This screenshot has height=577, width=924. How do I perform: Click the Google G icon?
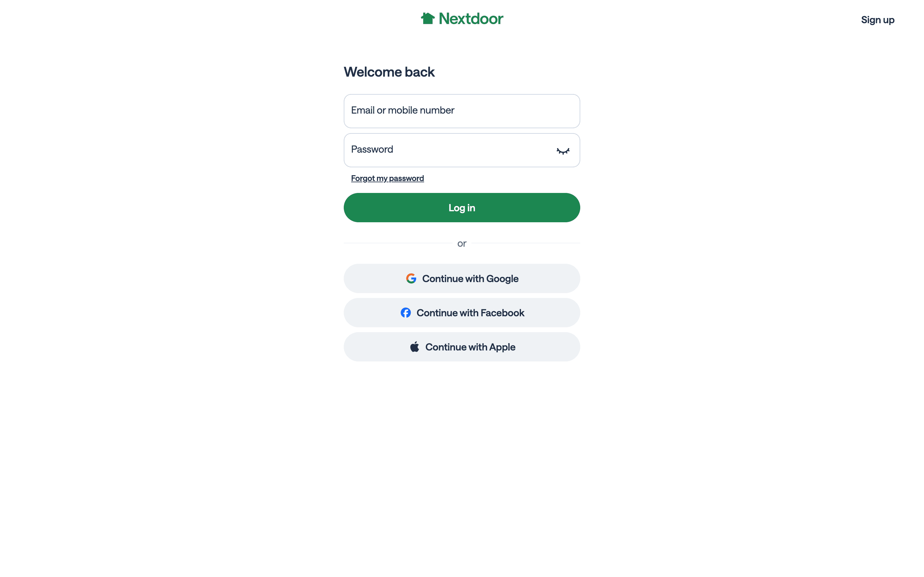coord(411,278)
